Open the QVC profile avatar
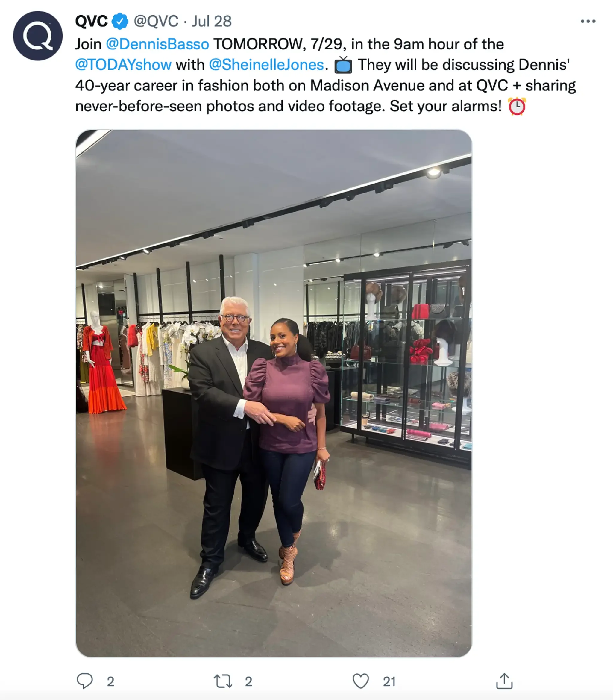Screen dimensions: 613x700 (38, 36)
